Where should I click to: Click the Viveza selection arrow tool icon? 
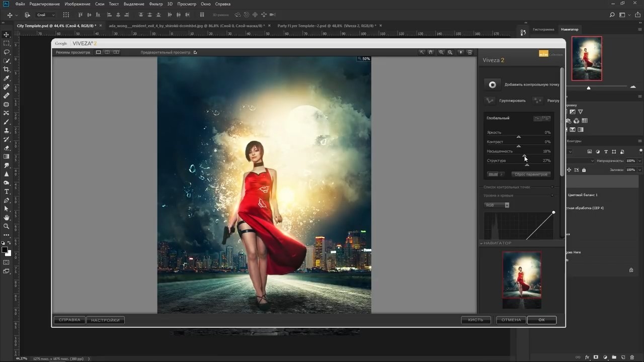[x=422, y=52]
